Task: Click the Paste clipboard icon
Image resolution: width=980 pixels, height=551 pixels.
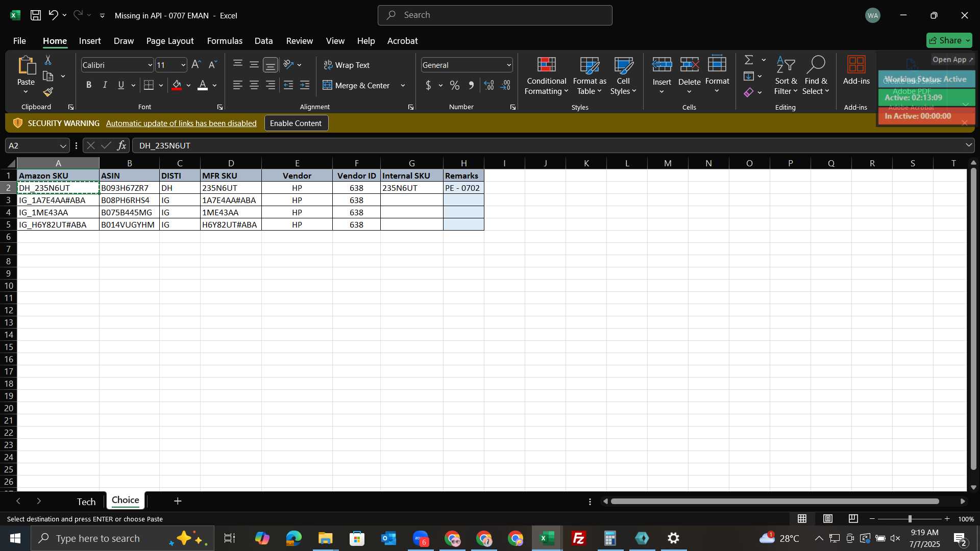Action: 26,66
